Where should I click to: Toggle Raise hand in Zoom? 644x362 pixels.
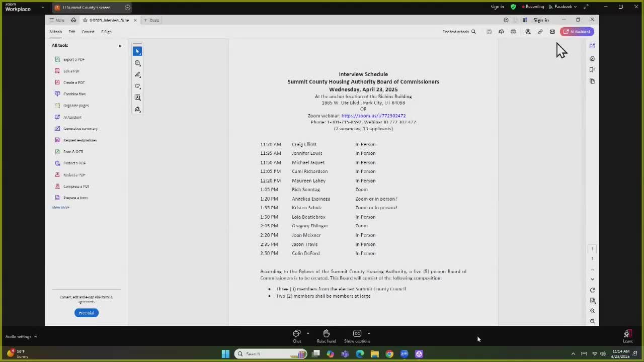pos(326,336)
